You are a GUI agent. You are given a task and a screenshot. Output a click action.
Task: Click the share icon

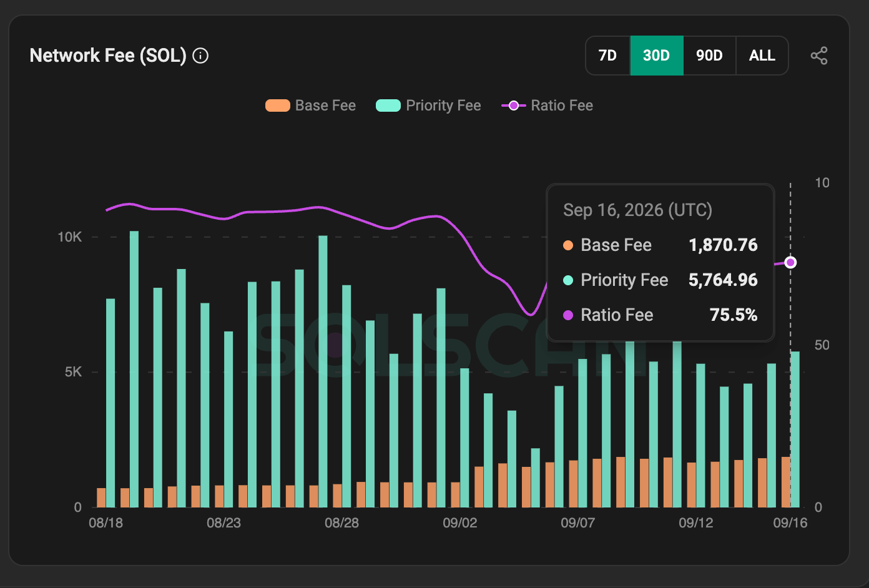(819, 56)
